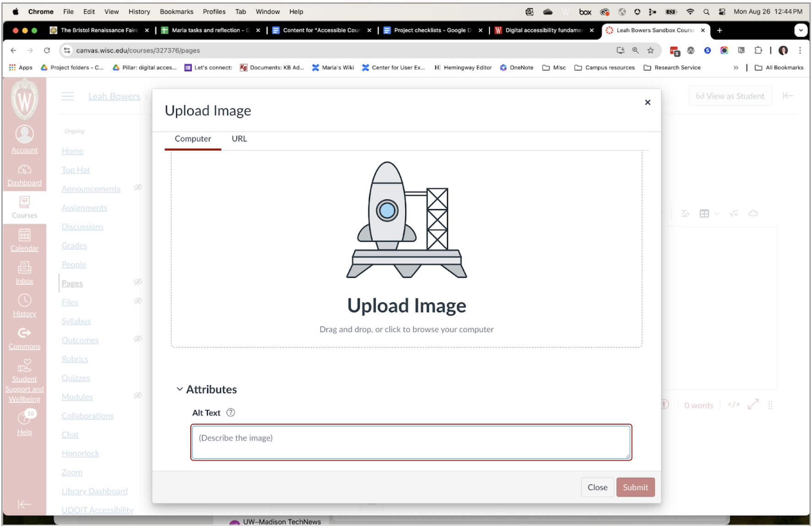This screenshot has width=812, height=526.
Task: Run the accessibility checker in the editor toolbar
Action: 664,405
